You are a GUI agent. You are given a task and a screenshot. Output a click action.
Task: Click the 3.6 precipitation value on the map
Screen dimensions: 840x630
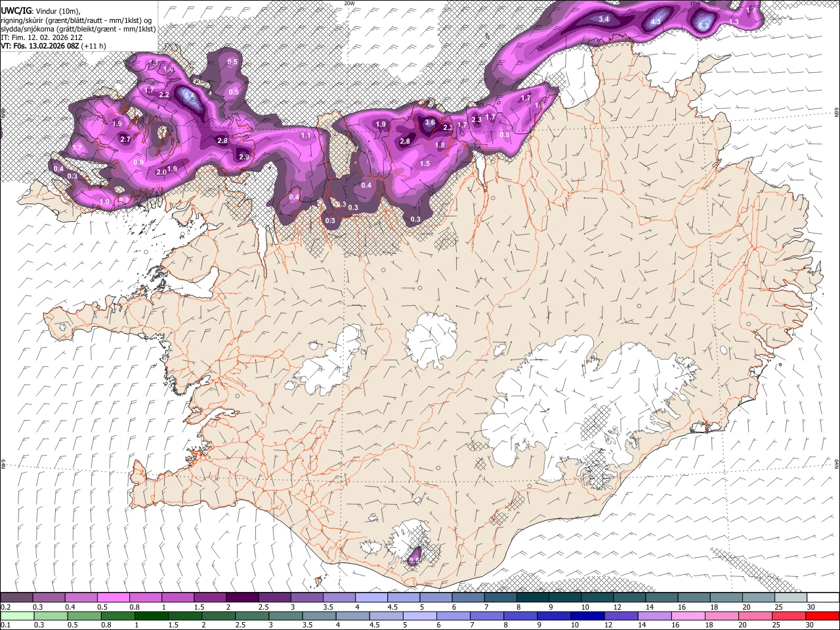pos(430,122)
